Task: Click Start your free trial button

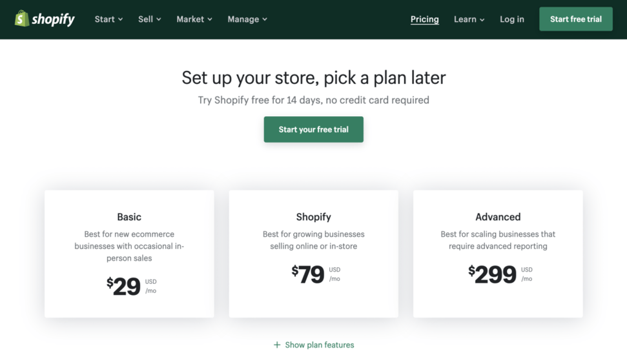Action: point(313,129)
